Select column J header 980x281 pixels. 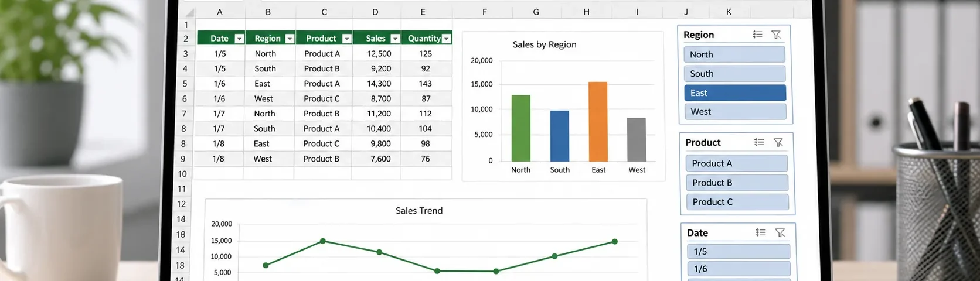tap(686, 12)
